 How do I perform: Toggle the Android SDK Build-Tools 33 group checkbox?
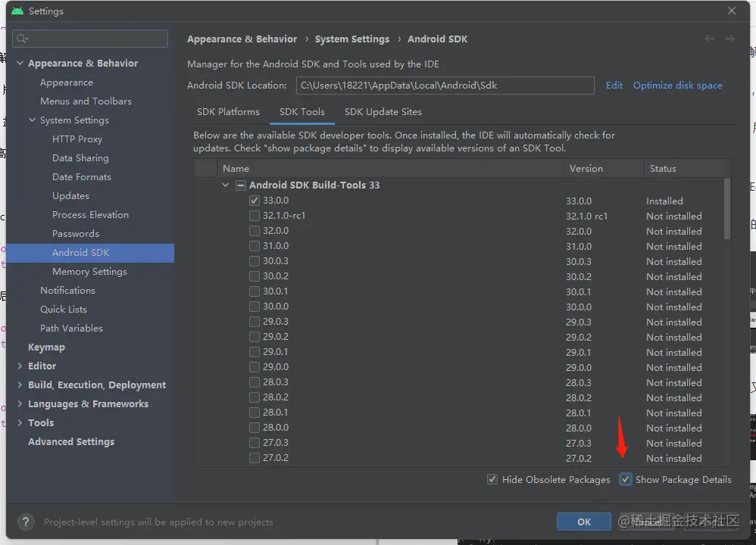point(241,185)
